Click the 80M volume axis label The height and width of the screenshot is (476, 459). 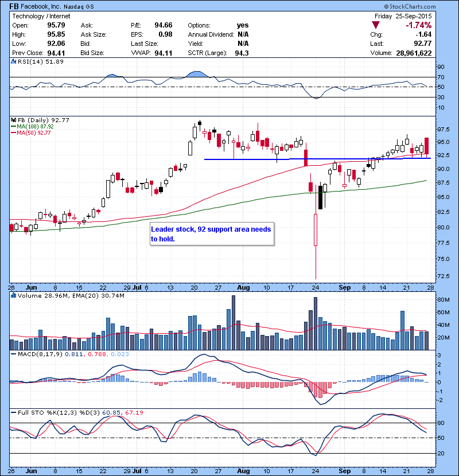443,299
